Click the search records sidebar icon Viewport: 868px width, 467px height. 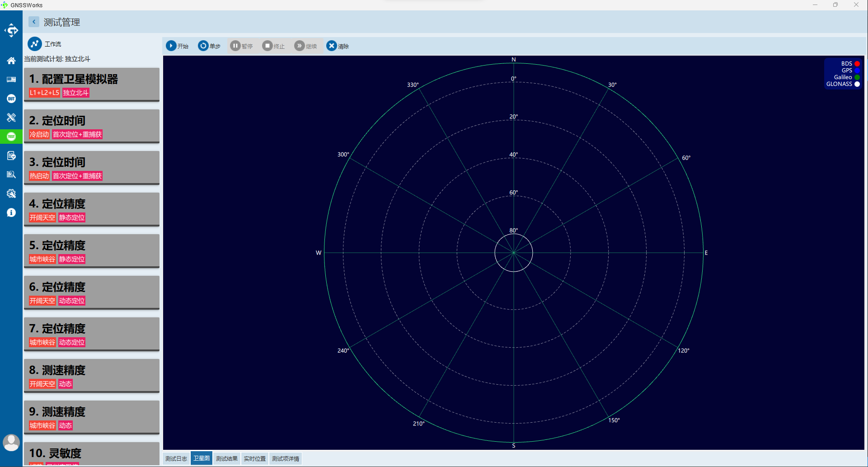[x=11, y=175]
